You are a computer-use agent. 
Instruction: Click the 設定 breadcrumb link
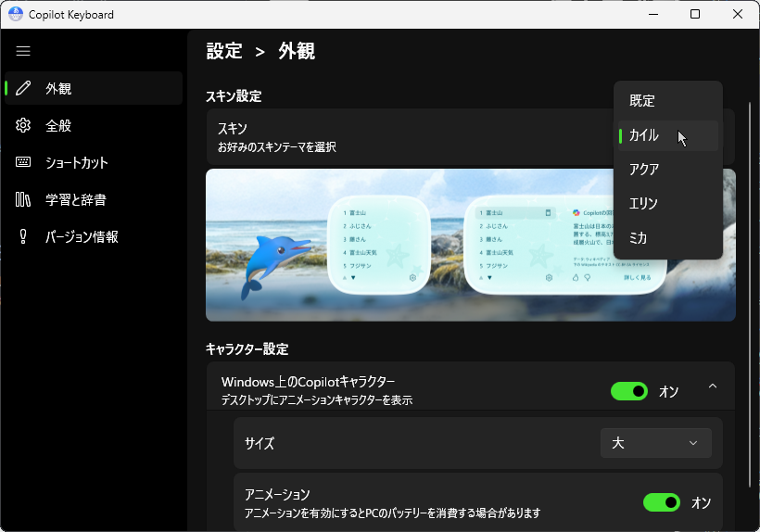(224, 51)
